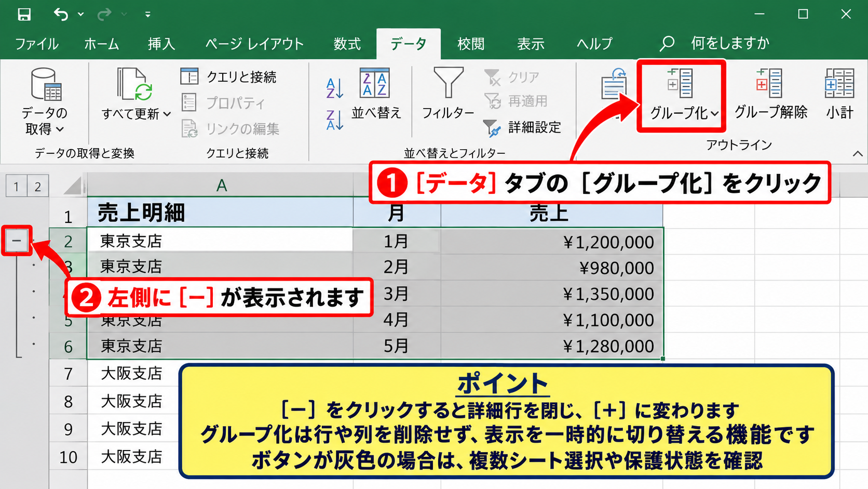
Task: Click the Undo arrow icon
Action: (61, 14)
